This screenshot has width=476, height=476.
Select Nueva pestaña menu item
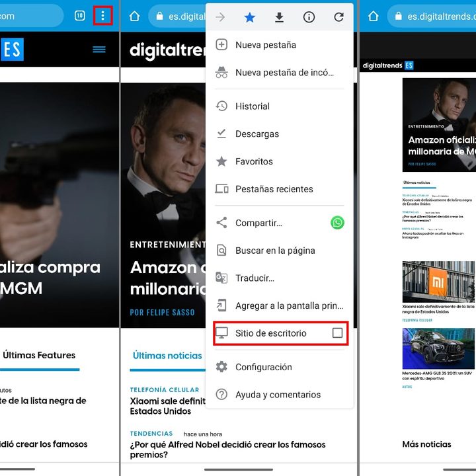279,45
